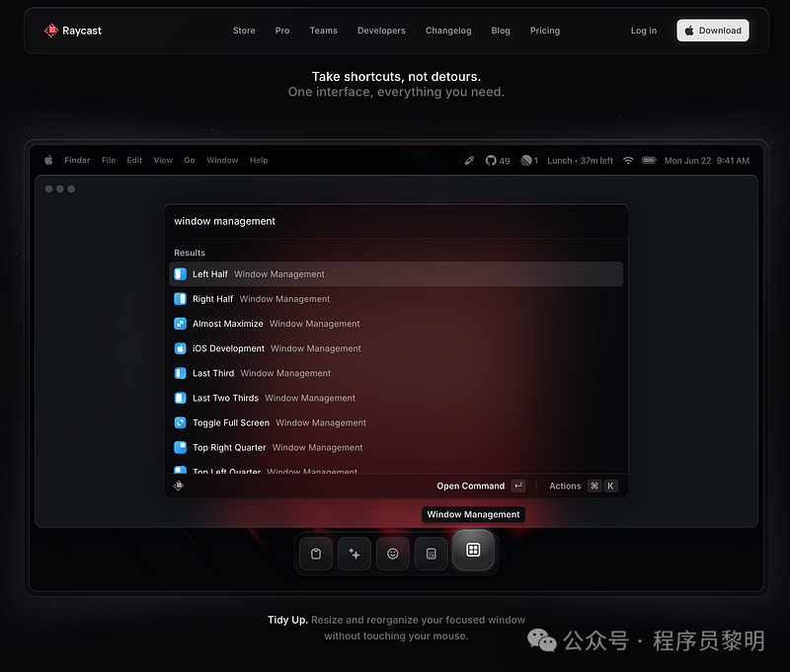Image resolution: width=790 pixels, height=672 pixels.
Task: Click the Raycast logo icon
Action: pyautogui.click(x=51, y=31)
